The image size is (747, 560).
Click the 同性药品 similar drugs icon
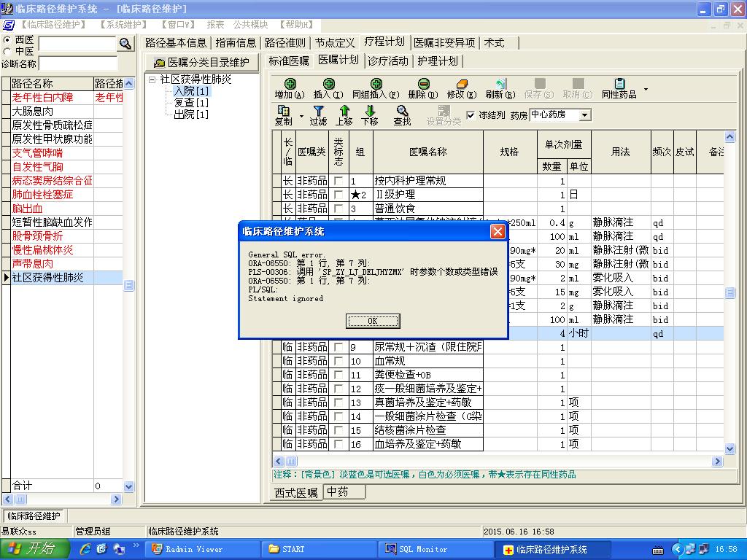pos(619,85)
